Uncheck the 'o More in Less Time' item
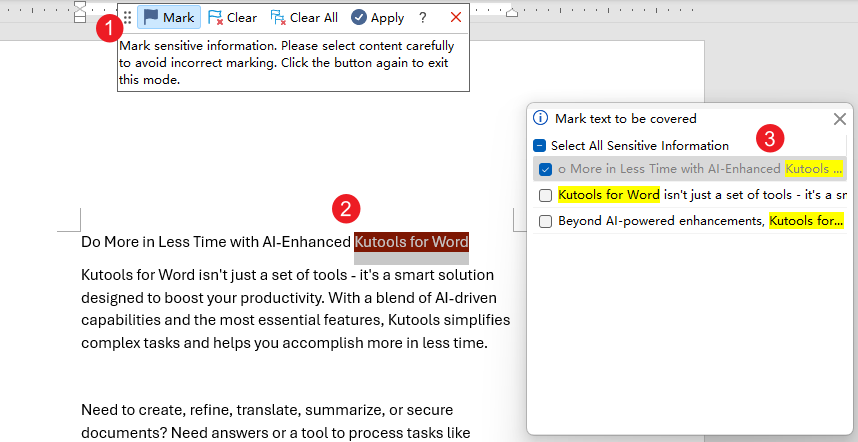The height and width of the screenshot is (442, 858). (545, 169)
